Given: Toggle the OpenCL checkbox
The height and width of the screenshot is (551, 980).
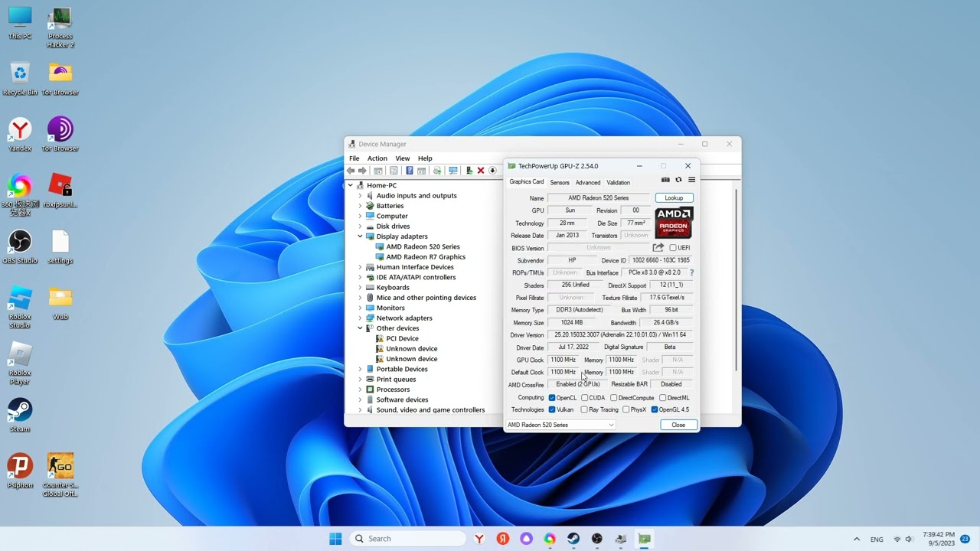Looking at the screenshot, I should [552, 398].
